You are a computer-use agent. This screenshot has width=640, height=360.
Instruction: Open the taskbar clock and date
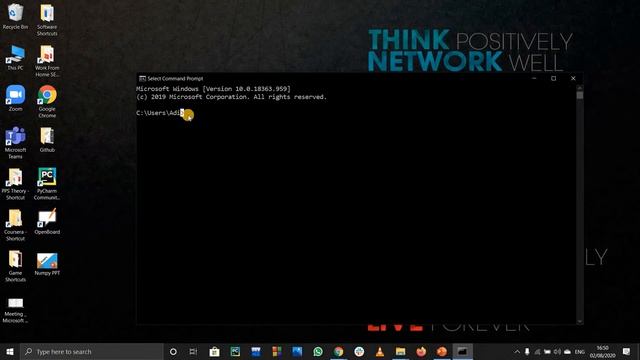[602, 351]
